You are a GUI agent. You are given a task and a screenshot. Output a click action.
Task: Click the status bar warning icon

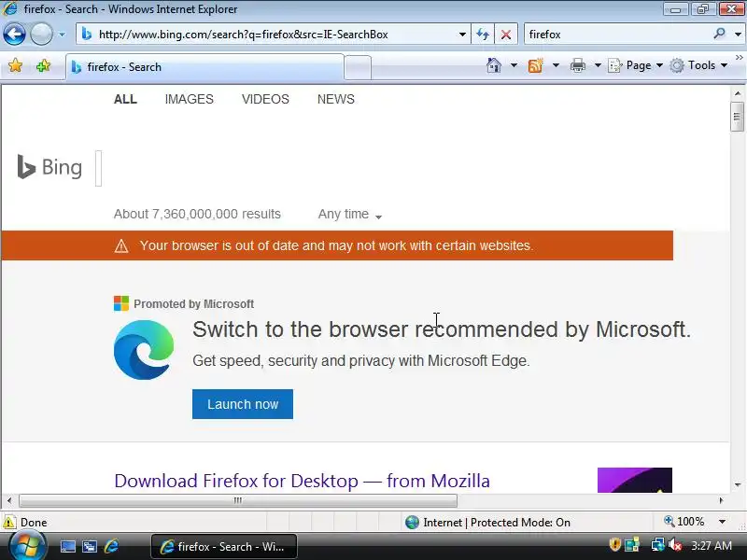(9, 523)
